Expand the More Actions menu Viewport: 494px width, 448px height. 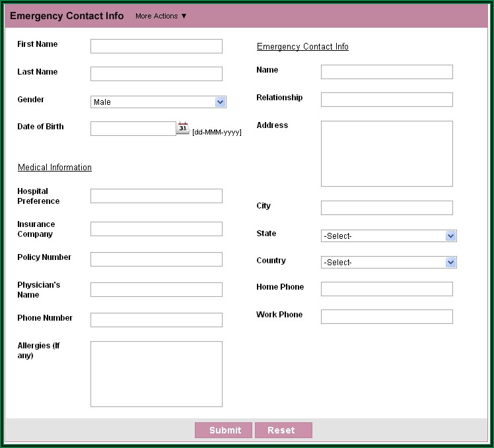pos(161,16)
